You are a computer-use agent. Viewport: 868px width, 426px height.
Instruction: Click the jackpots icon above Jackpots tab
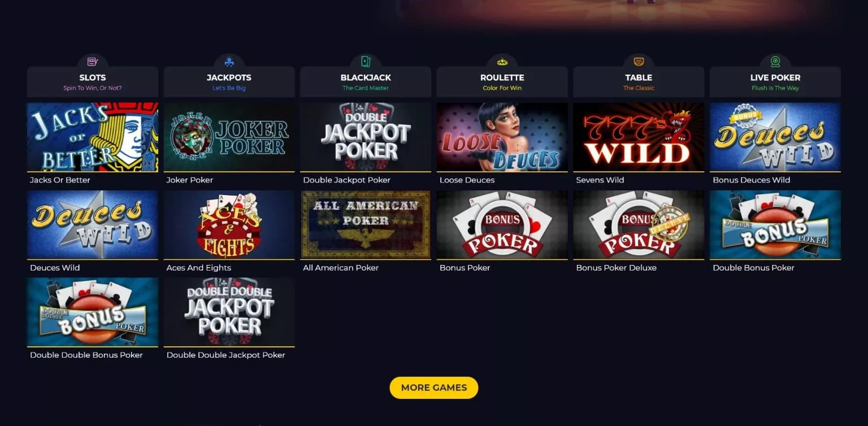pos(229,62)
